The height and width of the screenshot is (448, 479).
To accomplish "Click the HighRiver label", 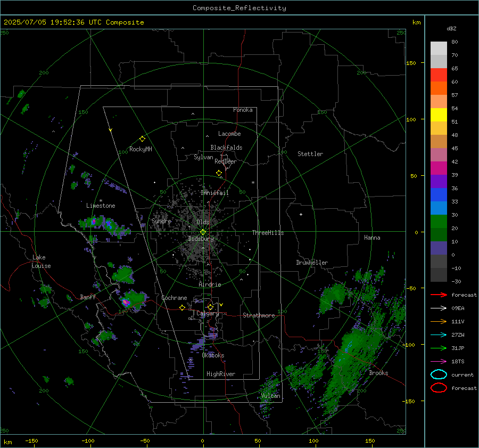I will pyautogui.click(x=221, y=374).
